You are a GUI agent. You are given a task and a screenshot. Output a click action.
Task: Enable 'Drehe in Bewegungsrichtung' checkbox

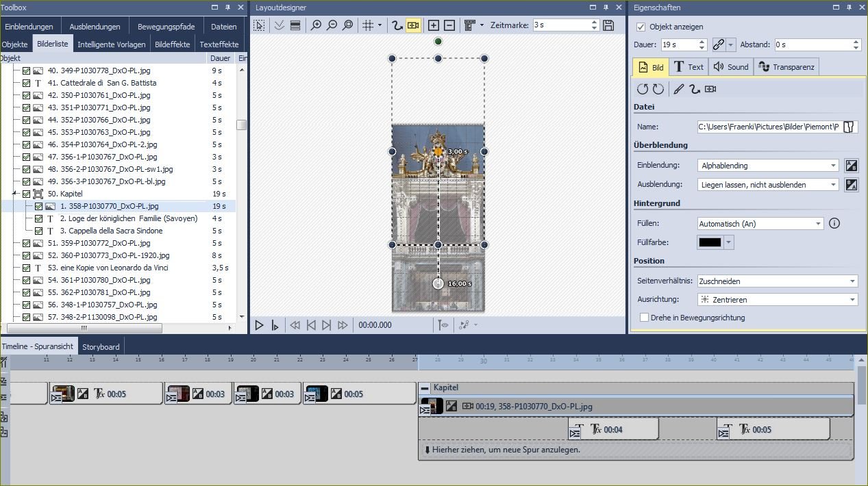tap(644, 318)
